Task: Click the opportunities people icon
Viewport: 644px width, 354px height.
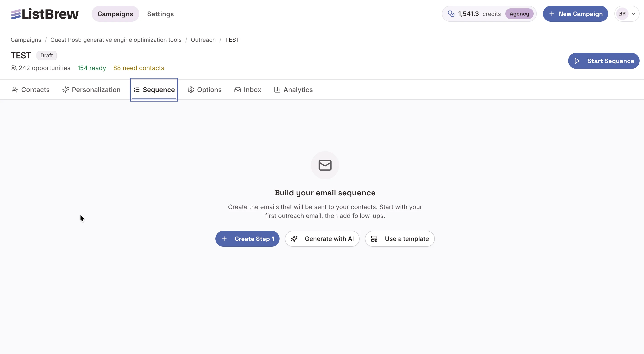Action: pos(14,68)
